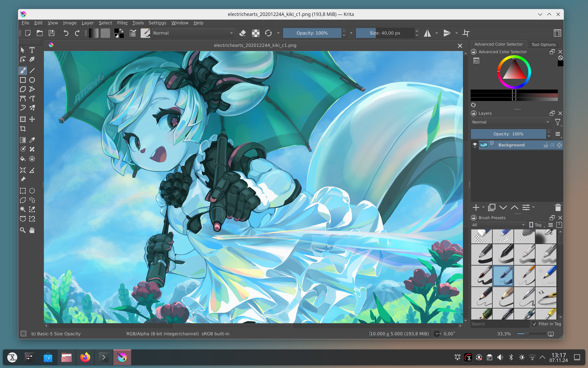Viewport: 588px width, 368px height.
Task: Open the layer blending mode dropdown
Action: coord(511,122)
